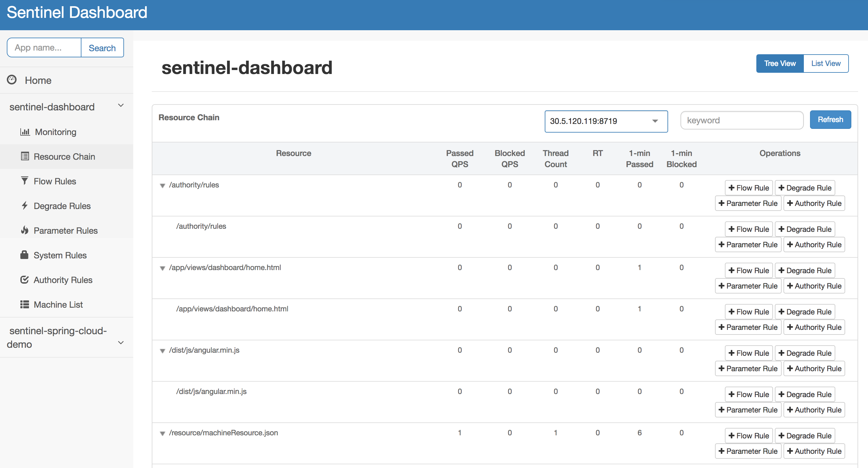Screen dimensions: 868x468
Task: Add Authority Rule for child /dist/js/angular.min.js
Action: click(814, 410)
